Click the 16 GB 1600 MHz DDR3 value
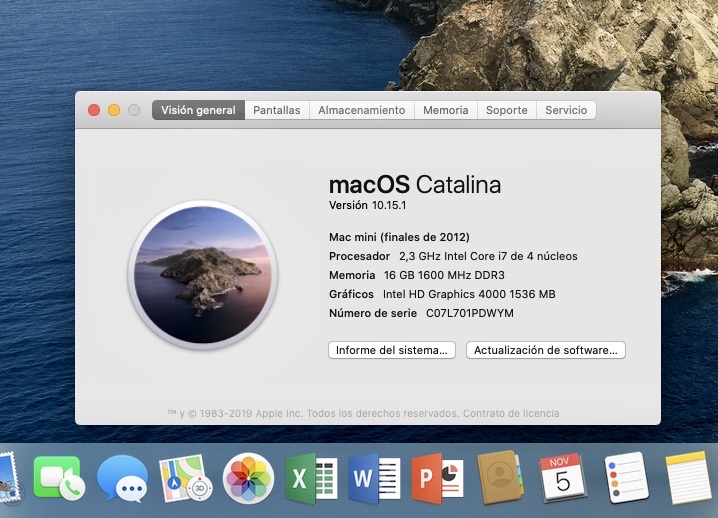The width and height of the screenshot is (718, 518). (x=444, y=275)
